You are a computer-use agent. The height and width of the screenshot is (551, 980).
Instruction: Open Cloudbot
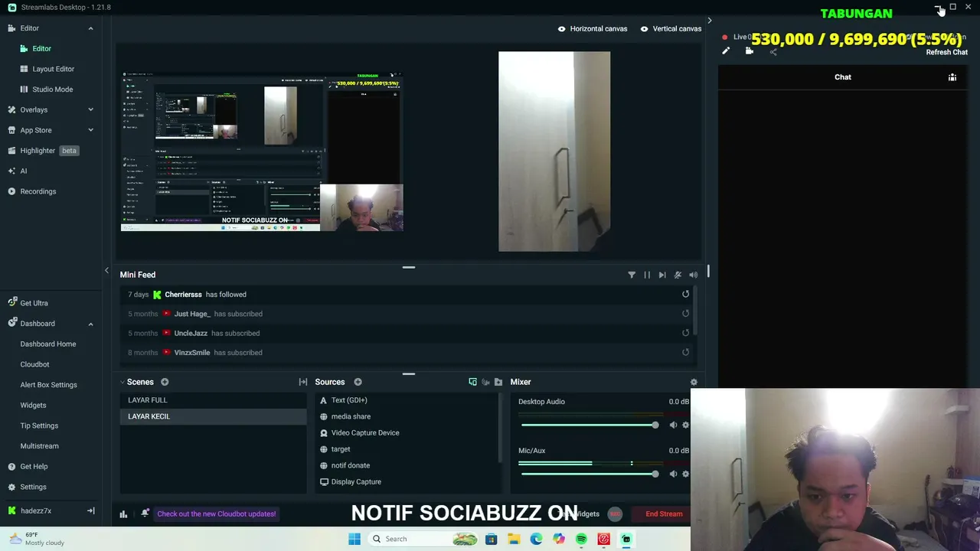[x=34, y=364]
